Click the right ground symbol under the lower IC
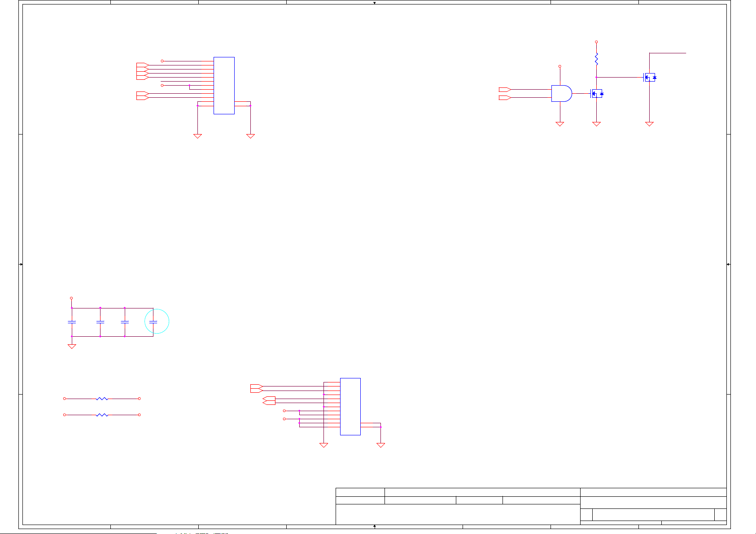This screenshot has height=534, width=756. [380, 445]
